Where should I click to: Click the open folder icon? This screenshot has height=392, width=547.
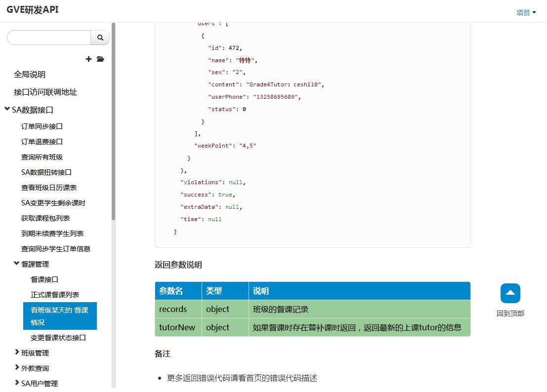point(100,59)
